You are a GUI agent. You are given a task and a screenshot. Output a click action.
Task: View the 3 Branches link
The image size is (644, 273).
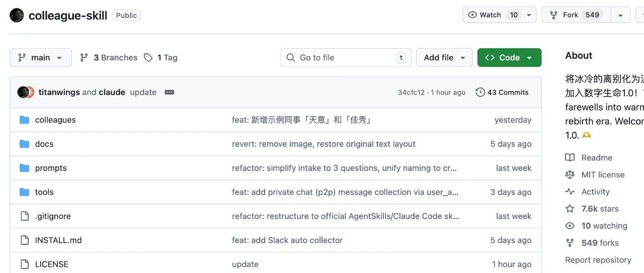click(115, 57)
